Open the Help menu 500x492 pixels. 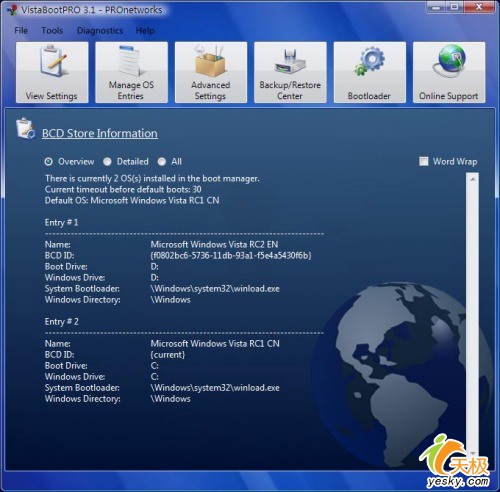[145, 31]
